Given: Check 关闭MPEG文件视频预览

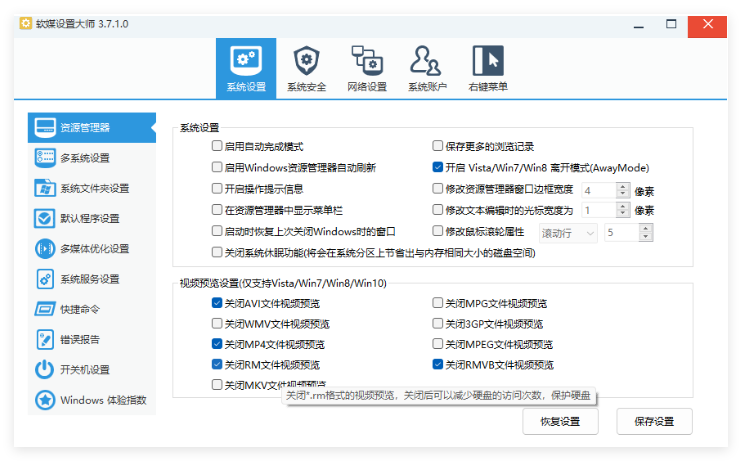Looking at the screenshot, I should (x=438, y=344).
